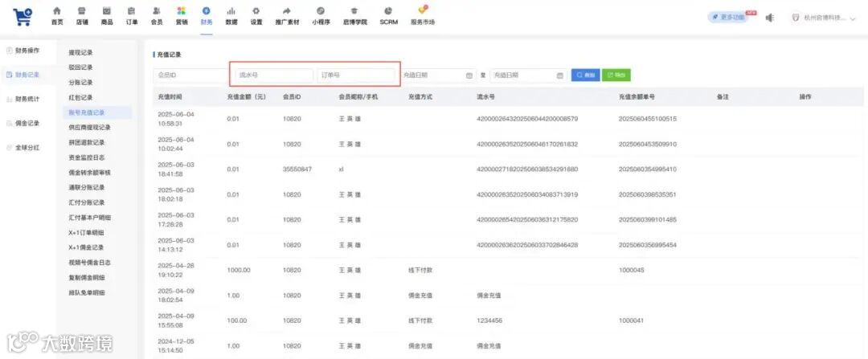
Task: Focus the 会员ID search field
Action: (x=191, y=75)
